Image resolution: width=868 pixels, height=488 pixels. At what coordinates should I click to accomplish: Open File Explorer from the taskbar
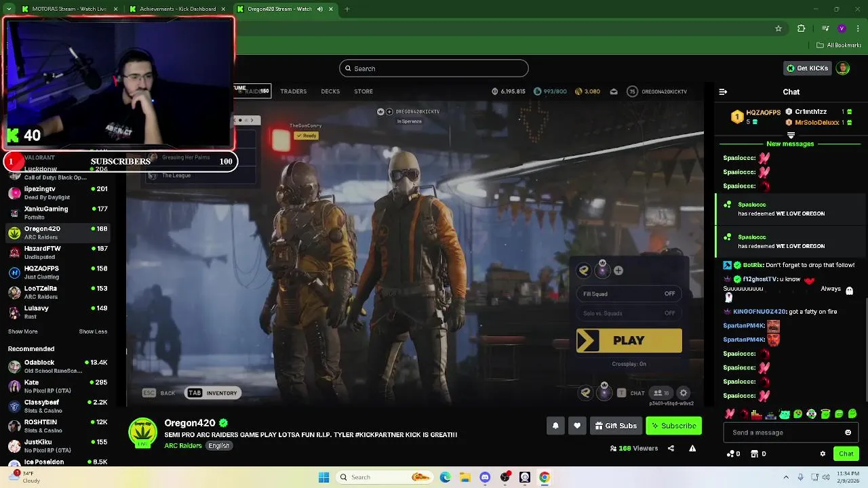pos(465,477)
